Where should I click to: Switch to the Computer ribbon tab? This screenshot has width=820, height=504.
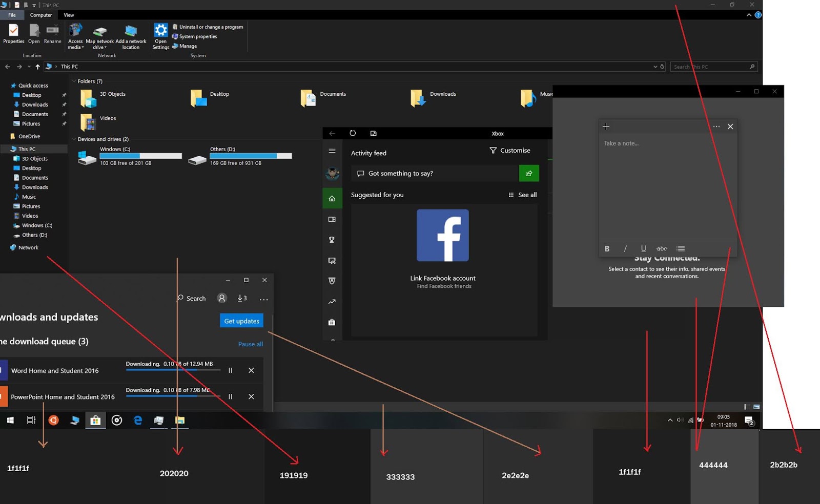tap(40, 15)
